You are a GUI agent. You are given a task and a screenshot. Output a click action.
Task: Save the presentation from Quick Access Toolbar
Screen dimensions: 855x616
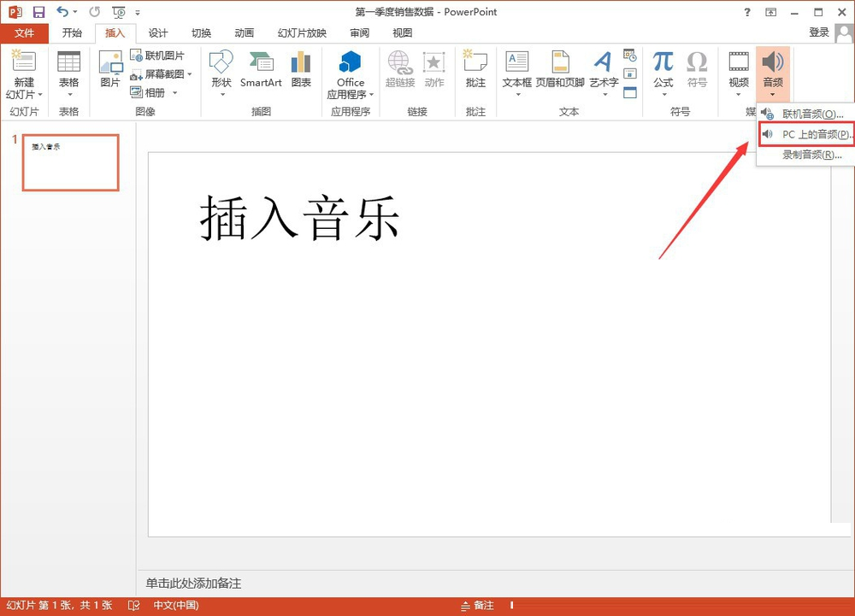pos(38,11)
